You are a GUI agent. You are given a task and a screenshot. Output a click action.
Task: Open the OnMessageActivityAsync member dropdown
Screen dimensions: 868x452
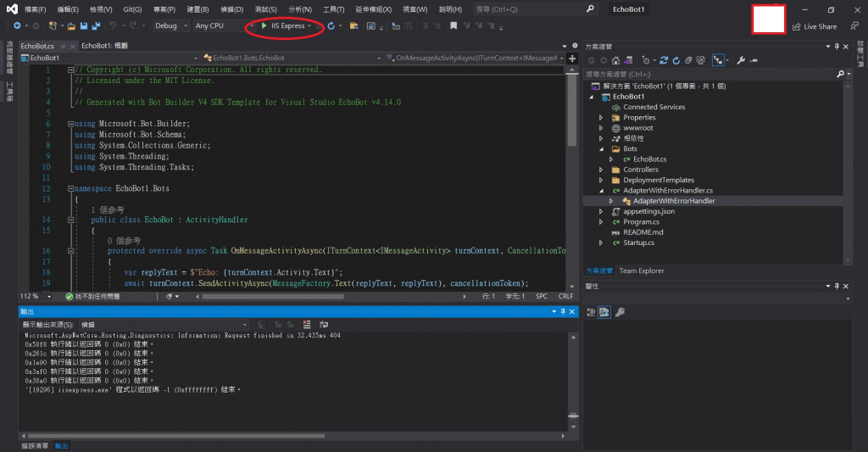click(475, 58)
